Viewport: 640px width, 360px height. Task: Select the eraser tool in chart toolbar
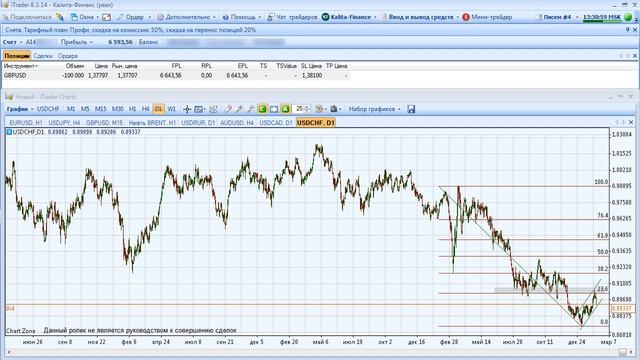(x=228, y=109)
